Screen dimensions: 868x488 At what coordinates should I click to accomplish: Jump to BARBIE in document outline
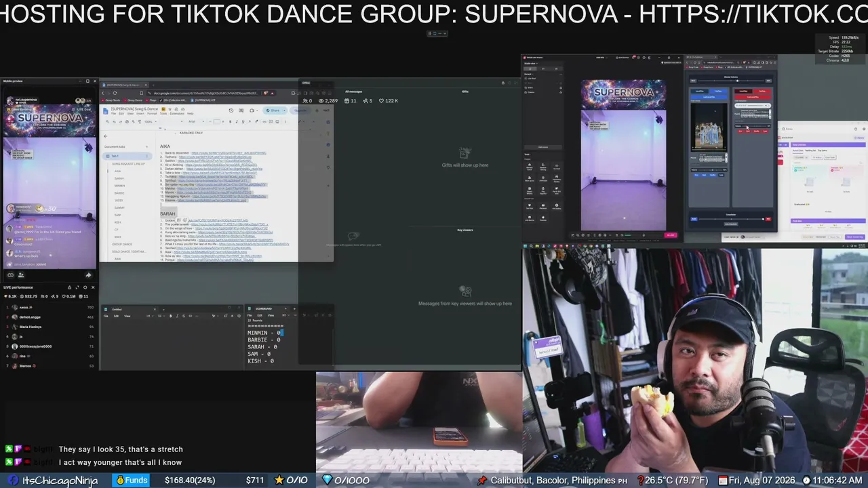pos(119,193)
